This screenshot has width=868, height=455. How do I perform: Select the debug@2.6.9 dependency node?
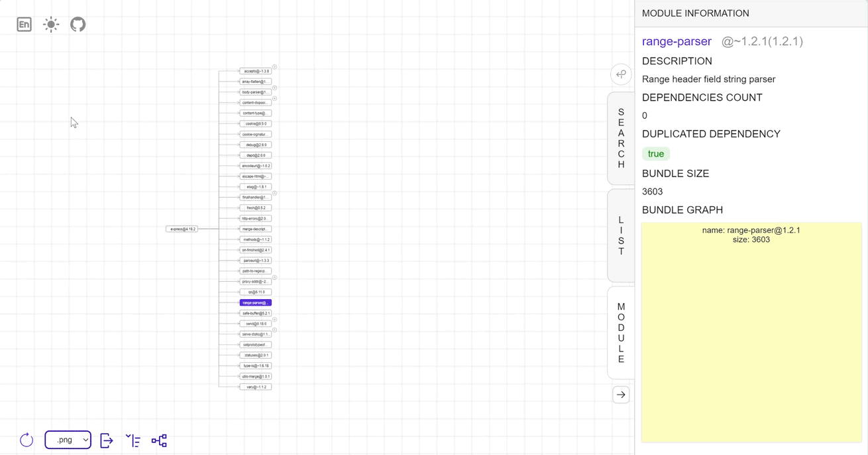click(256, 145)
